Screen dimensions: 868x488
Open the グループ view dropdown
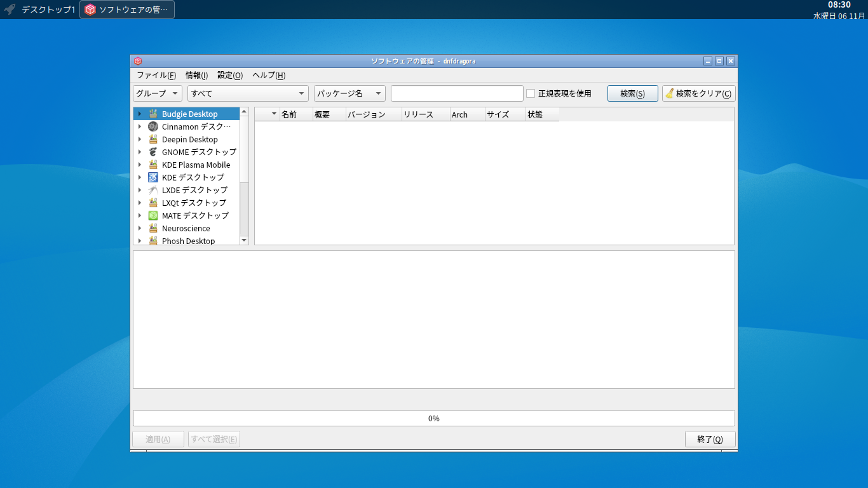(158, 93)
